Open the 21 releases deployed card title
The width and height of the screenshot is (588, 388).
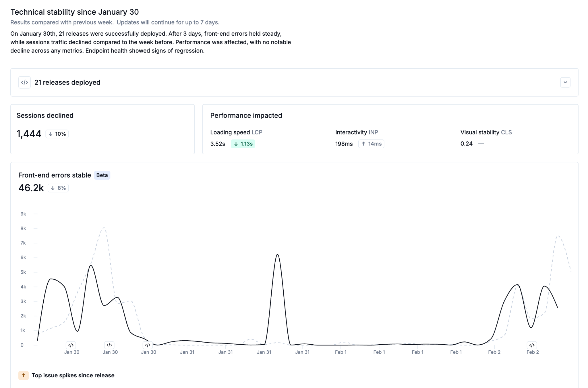tap(67, 82)
